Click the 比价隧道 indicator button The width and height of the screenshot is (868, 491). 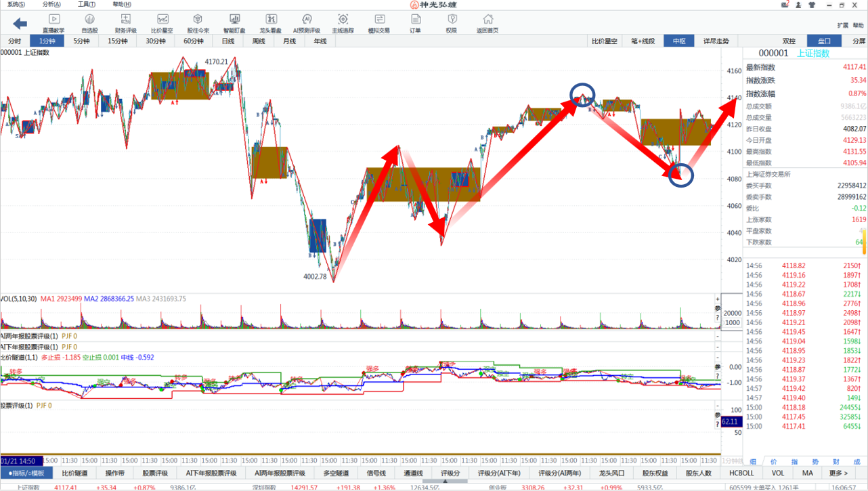[x=74, y=473]
